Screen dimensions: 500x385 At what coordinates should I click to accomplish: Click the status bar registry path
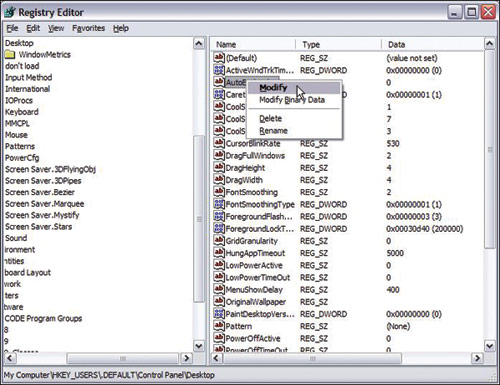point(109,375)
